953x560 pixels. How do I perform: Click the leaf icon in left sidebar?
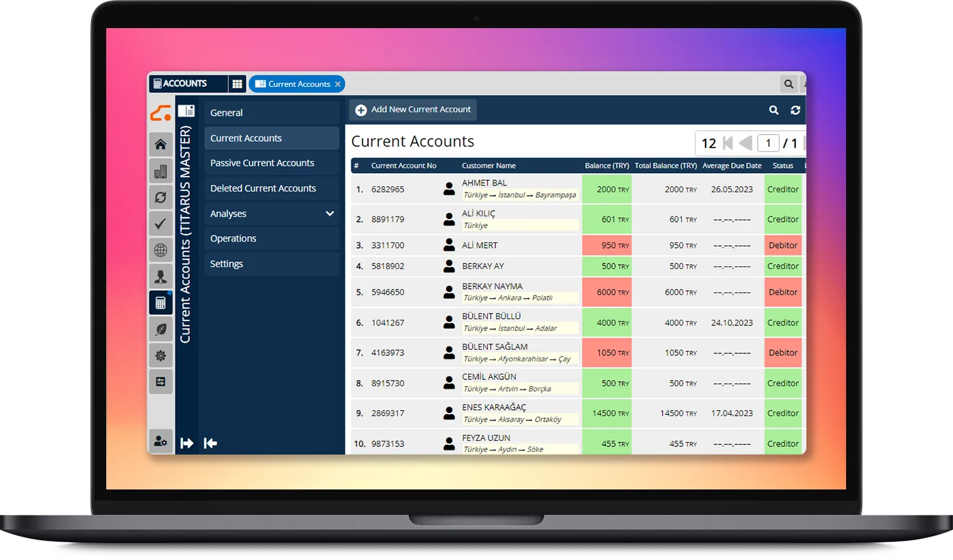pyautogui.click(x=160, y=329)
